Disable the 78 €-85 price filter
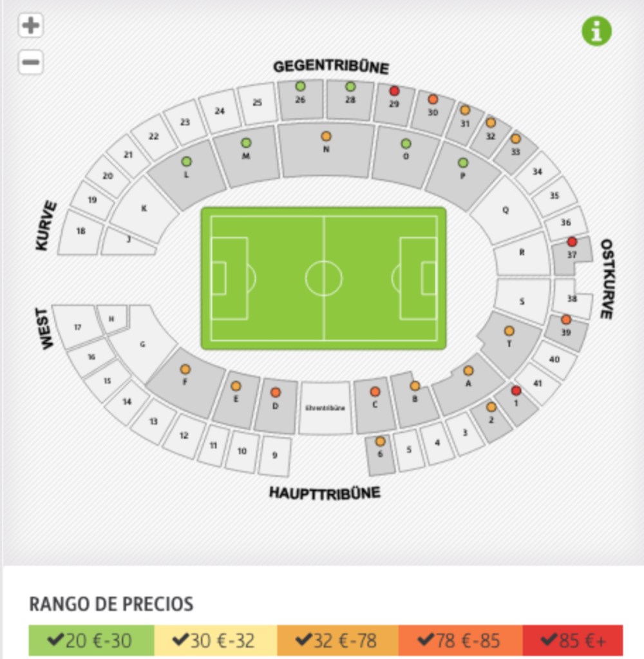 click(x=460, y=641)
